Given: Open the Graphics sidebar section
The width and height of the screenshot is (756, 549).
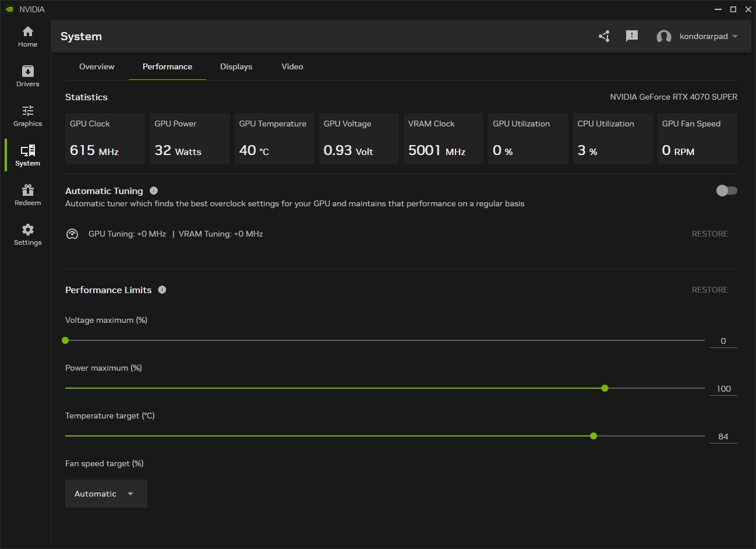Looking at the screenshot, I should coord(27,115).
